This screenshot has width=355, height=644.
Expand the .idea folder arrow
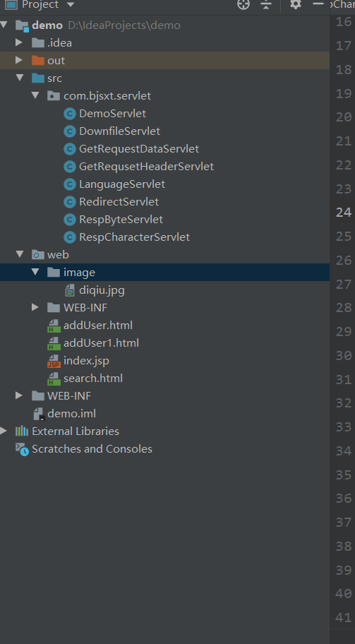(x=19, y=42)
